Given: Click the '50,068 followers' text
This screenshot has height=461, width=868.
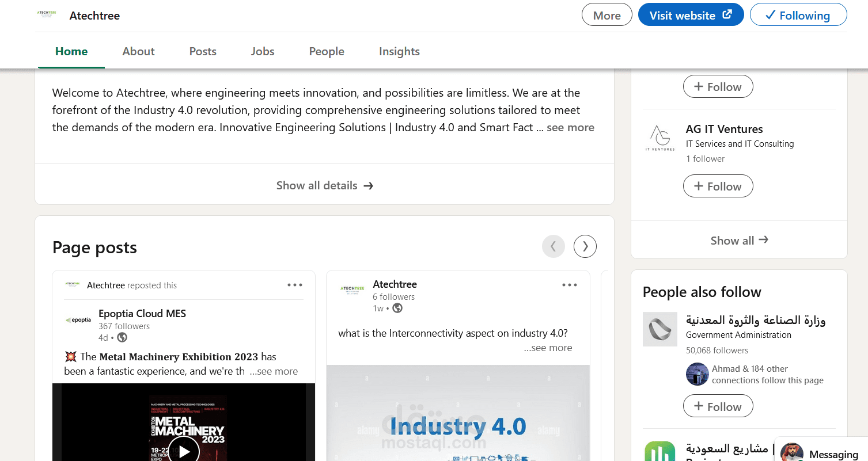Looking at the screenshot, I should [717, 350].
